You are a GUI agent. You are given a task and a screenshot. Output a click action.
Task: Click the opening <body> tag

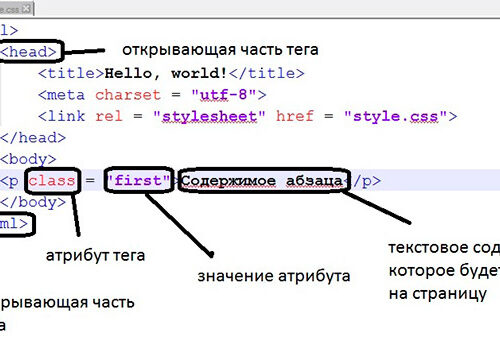tap(28, 159)
